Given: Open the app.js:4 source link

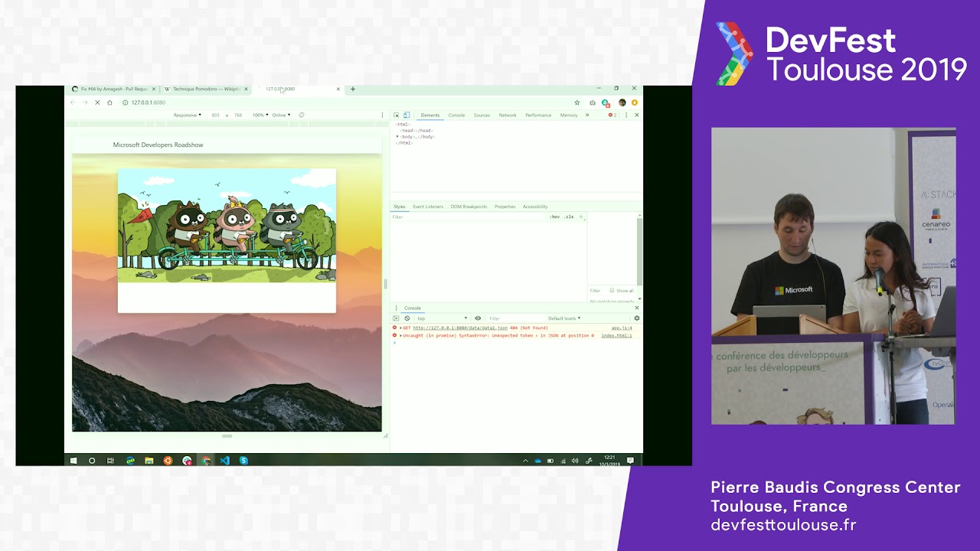Looking at the screenshot, I should point(622,328).
